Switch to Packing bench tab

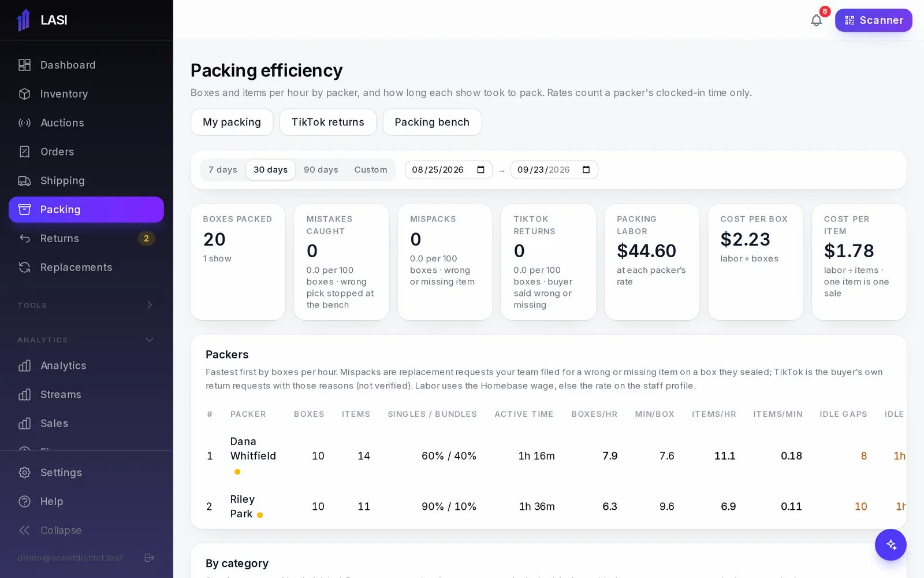click(x=432, y=122)
